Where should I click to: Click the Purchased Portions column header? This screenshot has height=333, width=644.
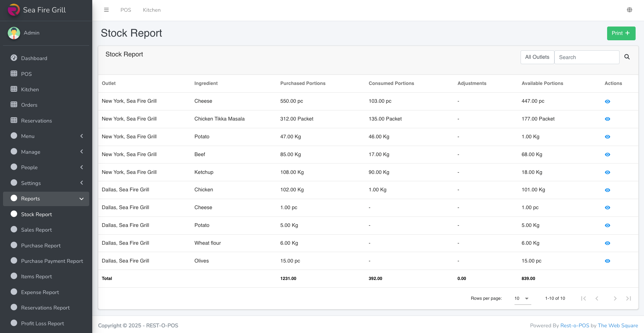[303, 83]
